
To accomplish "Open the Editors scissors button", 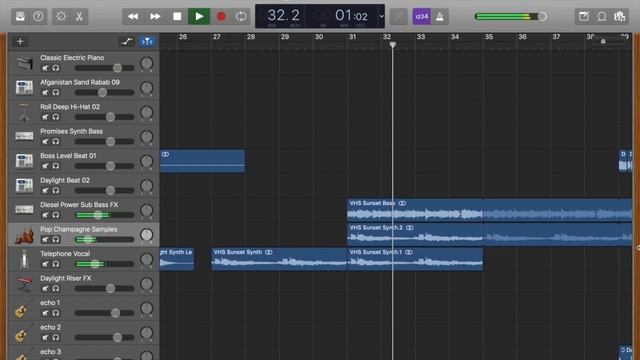I will [x=79, y=16].
